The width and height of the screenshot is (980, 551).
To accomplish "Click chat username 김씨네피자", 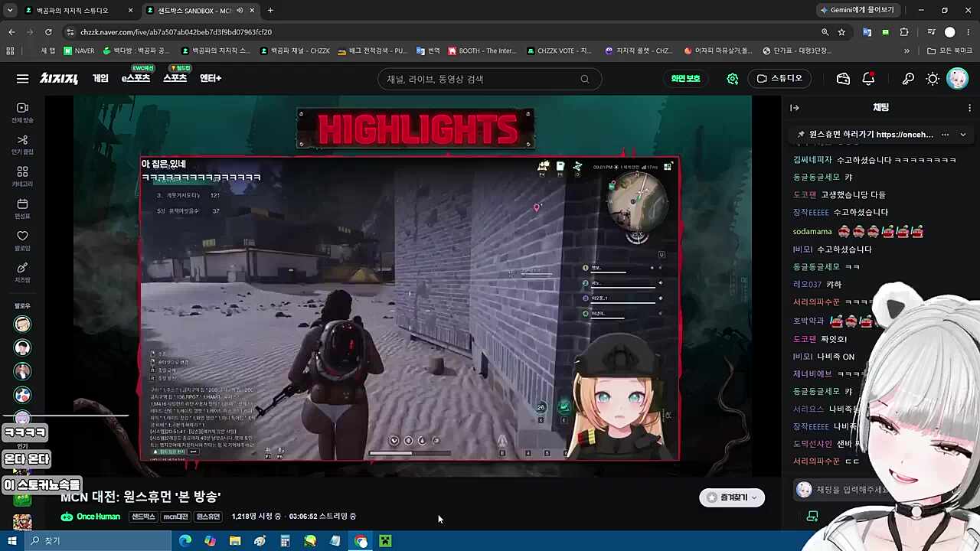I will point(812,160).
